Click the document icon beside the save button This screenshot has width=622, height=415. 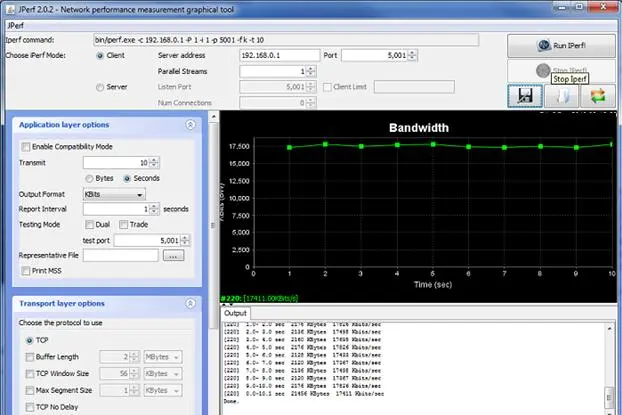click(x=561, y=95)
